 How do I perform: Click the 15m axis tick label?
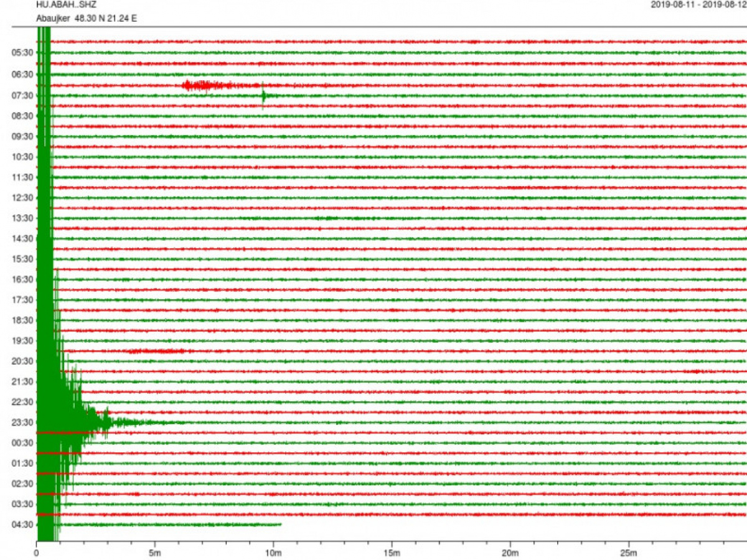pos(392,553)
